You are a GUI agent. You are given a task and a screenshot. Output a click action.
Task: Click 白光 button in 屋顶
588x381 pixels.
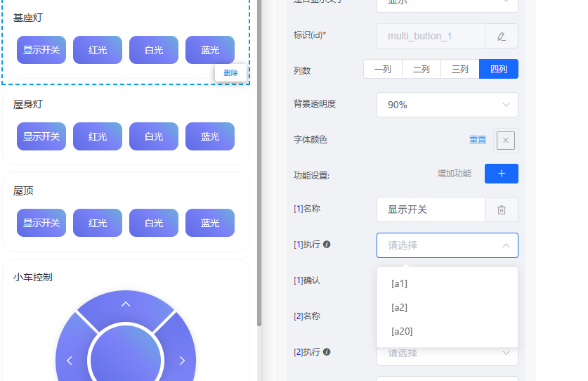pos(154,223)
